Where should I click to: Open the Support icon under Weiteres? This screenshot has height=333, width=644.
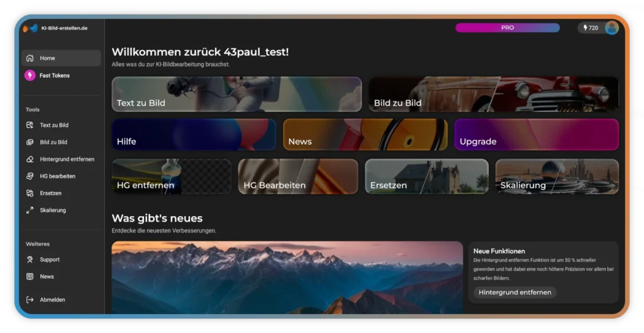(30, 259)
